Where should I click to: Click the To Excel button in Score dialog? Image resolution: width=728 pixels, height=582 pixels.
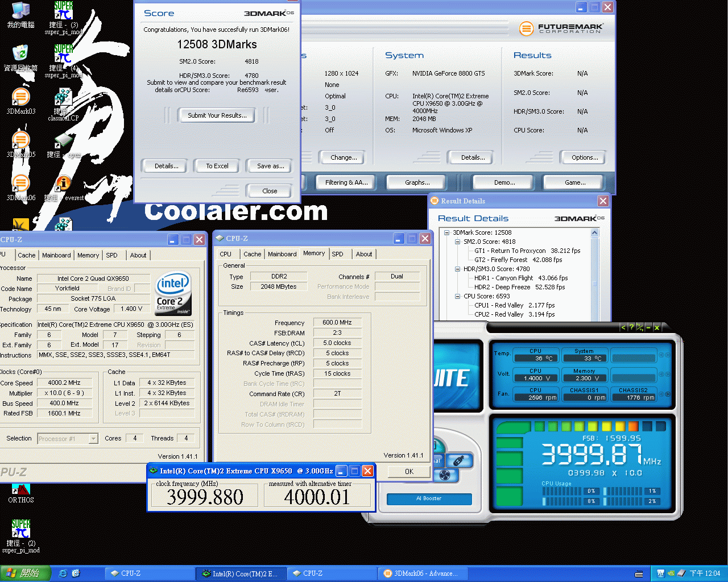click(217, 166)
